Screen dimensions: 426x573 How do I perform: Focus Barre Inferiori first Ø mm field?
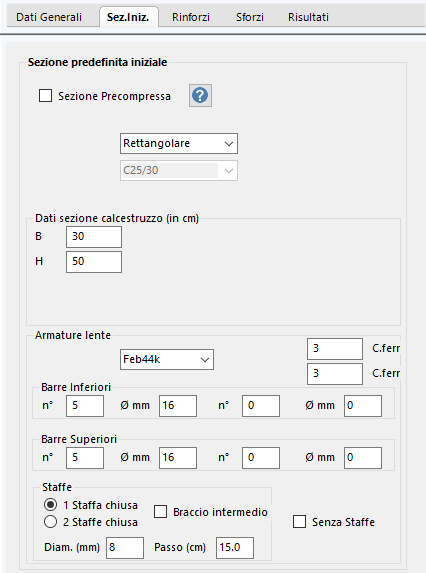pos(178,406)
